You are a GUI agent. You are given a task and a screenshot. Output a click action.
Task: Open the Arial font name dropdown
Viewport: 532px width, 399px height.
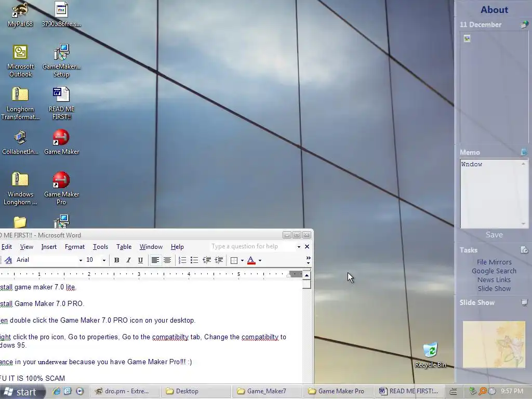(81, 260)
